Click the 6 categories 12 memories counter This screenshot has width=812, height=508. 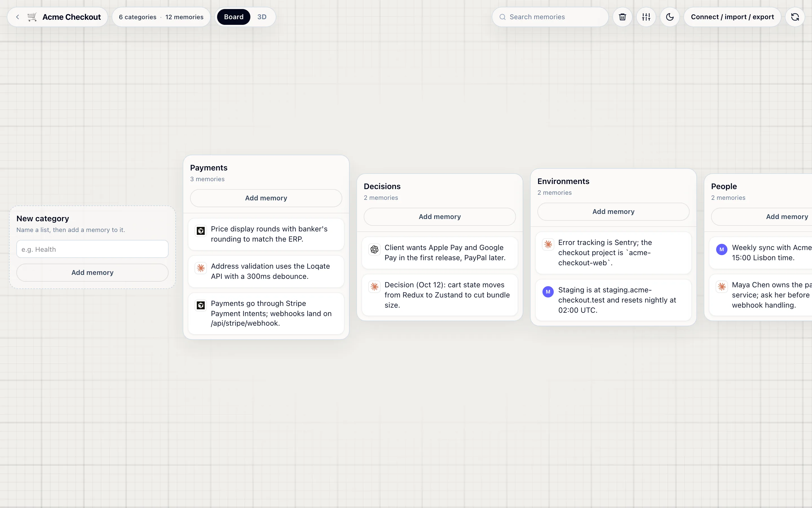161,17
